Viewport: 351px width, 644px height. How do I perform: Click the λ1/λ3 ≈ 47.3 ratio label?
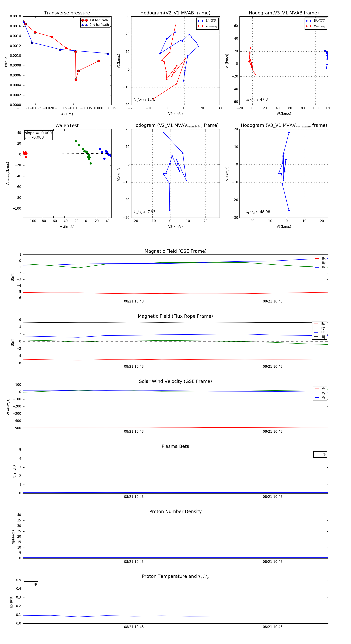click(x=257, y=100)
